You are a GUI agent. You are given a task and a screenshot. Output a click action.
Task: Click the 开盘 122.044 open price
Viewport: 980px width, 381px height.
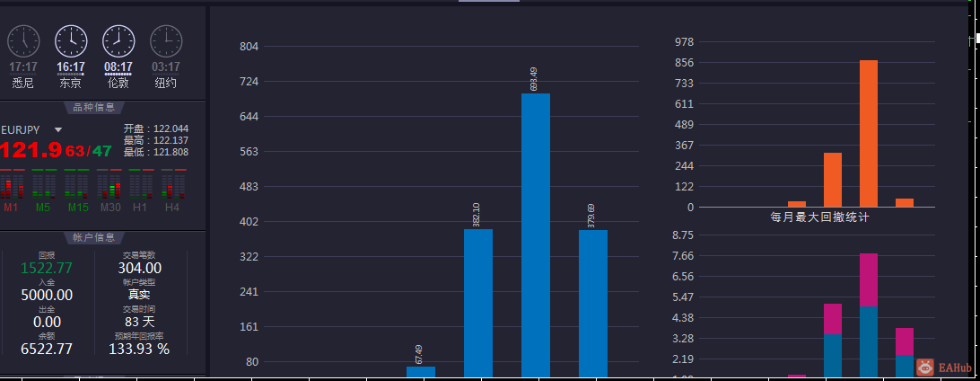coord(155,128)
